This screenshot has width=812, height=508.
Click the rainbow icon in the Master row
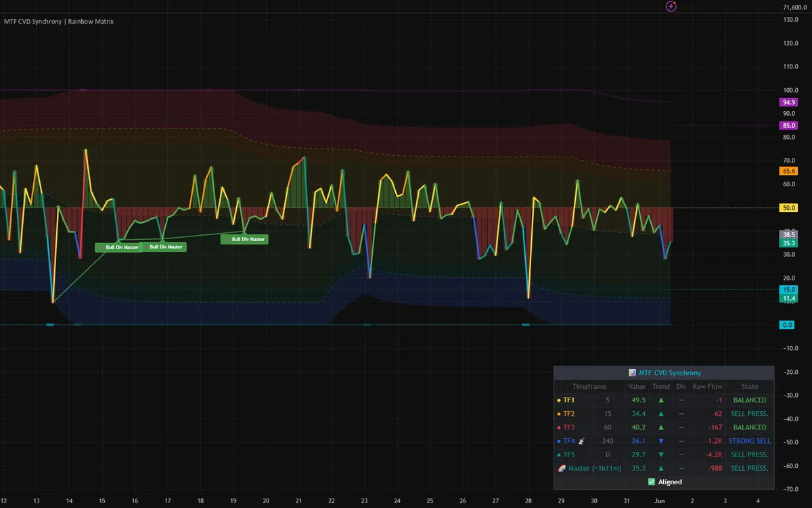pyautogui.click(x=562, y=468)
